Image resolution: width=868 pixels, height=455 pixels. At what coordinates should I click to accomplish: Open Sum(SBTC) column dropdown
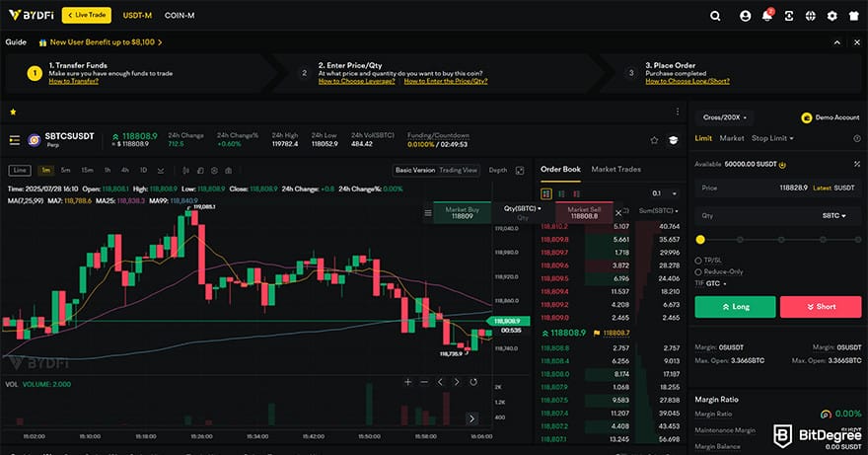[658, 210]
